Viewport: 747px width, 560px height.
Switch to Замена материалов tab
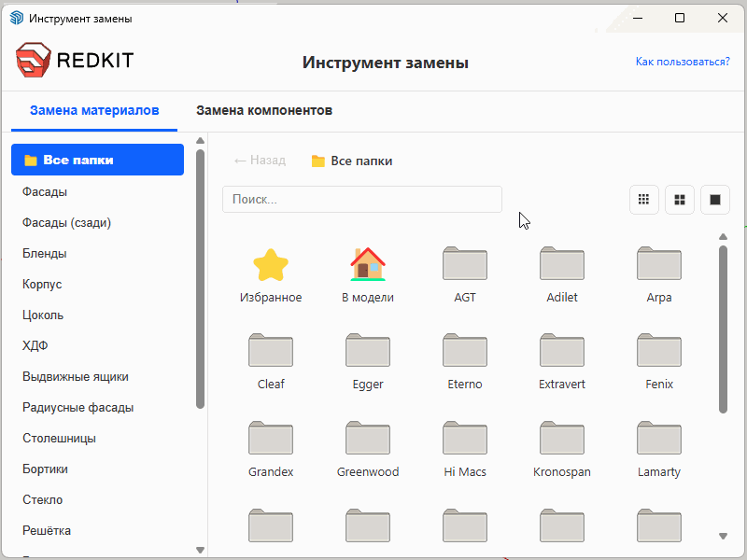pos(94,111)
